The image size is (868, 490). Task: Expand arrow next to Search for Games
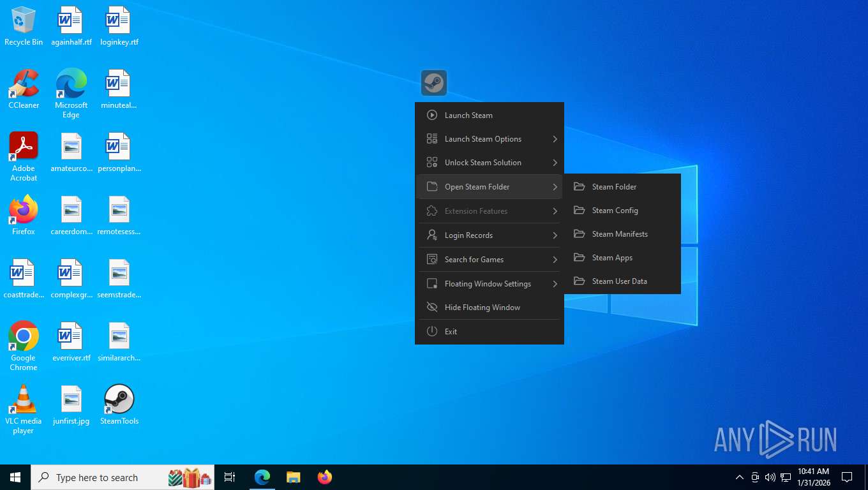point(555,260)
